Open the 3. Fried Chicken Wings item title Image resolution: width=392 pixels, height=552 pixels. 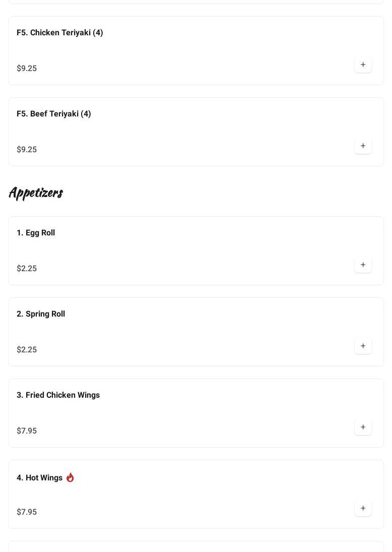pos(58,395)
